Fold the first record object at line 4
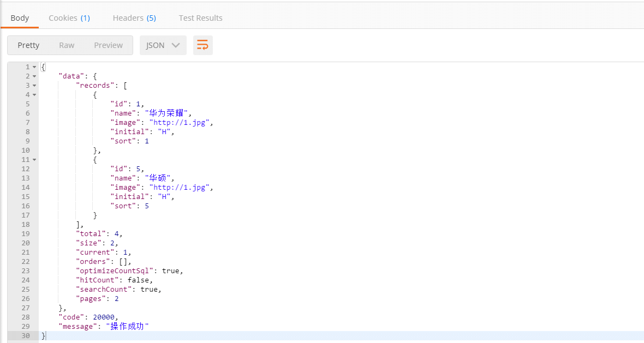Viewport: 644px width, 343px height. click(34, 95)
